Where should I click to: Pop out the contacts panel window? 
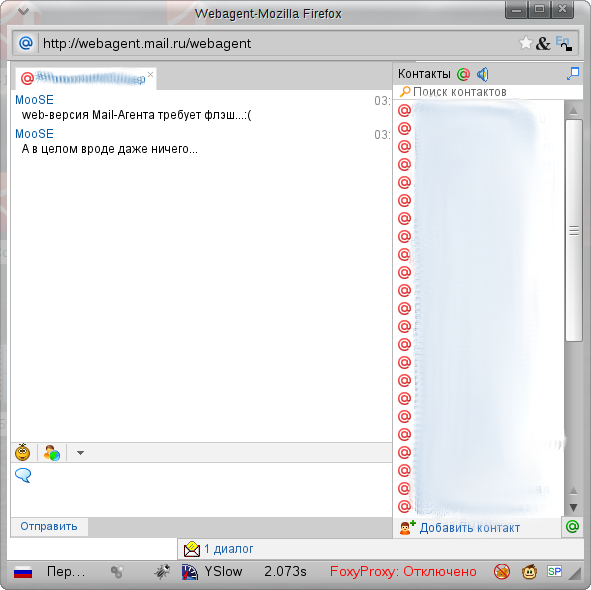[573, 73]
